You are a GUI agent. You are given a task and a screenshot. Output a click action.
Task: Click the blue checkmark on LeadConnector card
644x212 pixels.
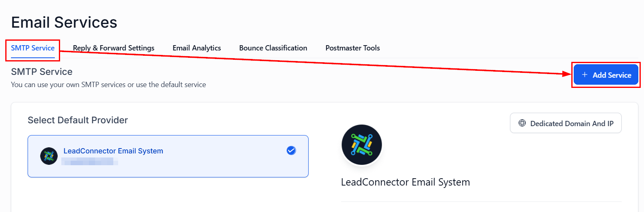[291, 151]
